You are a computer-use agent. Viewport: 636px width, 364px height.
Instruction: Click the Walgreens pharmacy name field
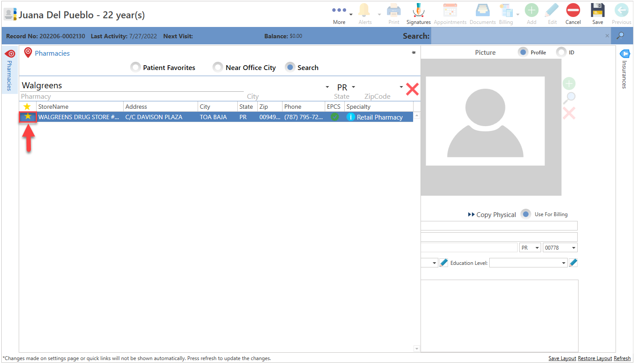pyautogui.click(x=132, y=86)
